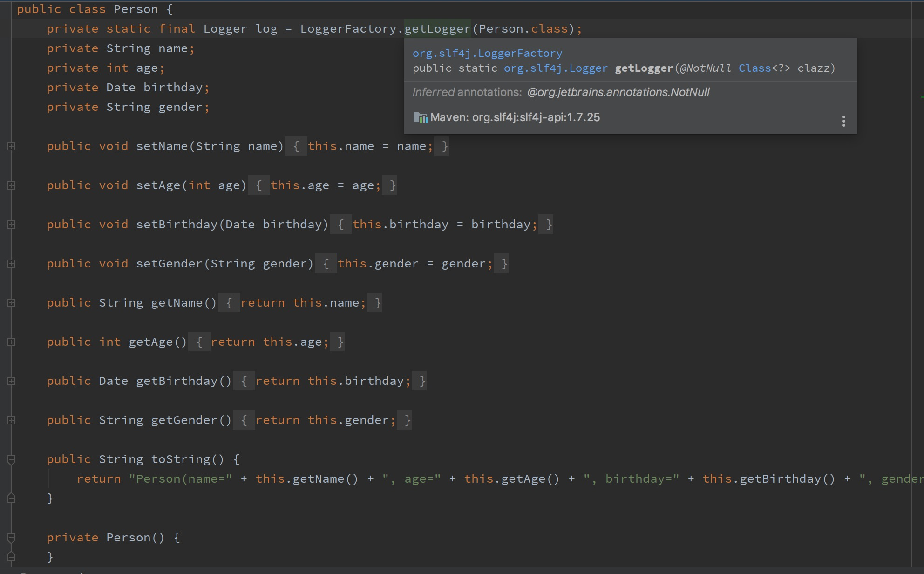Follow the org.slf4j.Logger return type link
924x574 pixels.
coord(555,68)
